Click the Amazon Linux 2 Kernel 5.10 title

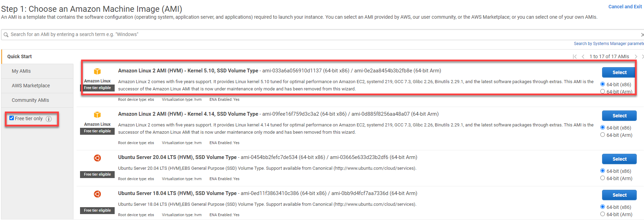(x=188, y=71)
